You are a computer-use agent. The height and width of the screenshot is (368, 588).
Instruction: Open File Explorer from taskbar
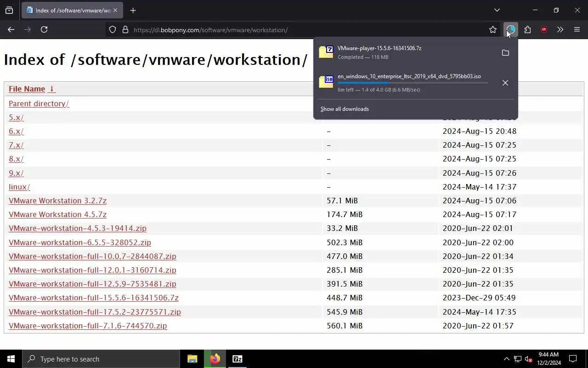click(192, 359)
